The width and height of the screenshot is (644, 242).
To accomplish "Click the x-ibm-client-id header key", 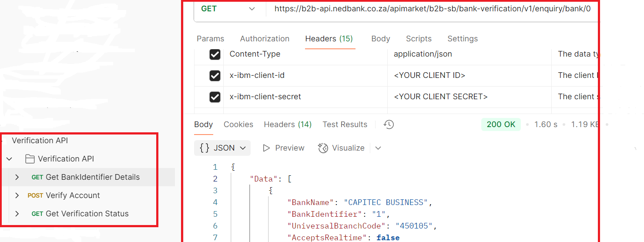I will 257,76.
